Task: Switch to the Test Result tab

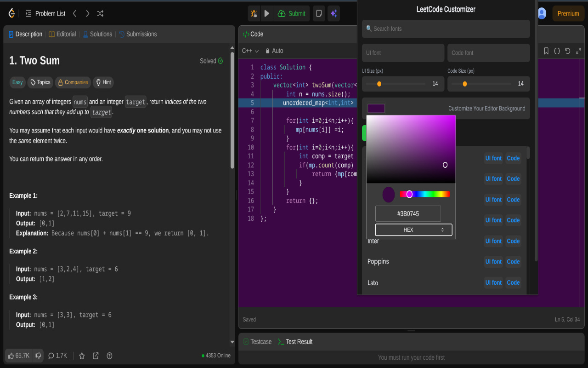Action: pos(295,342)
